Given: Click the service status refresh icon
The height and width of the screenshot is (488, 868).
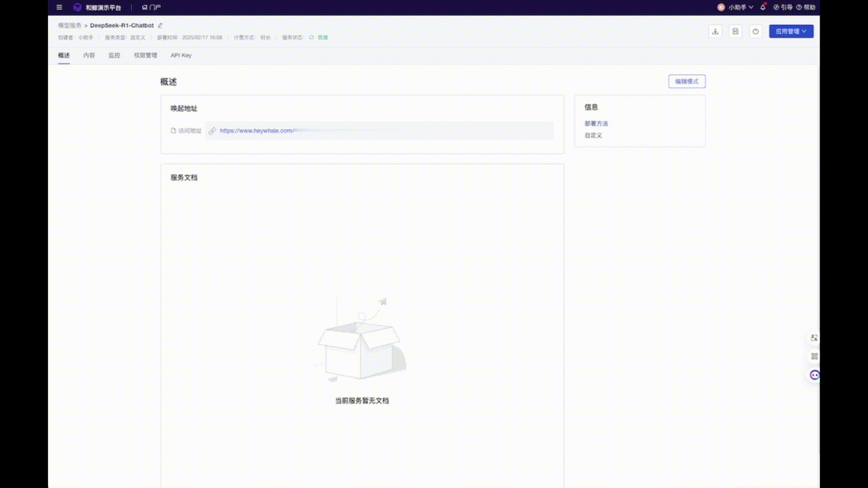Looking at the screenshot, I should [x=311, y=38].
